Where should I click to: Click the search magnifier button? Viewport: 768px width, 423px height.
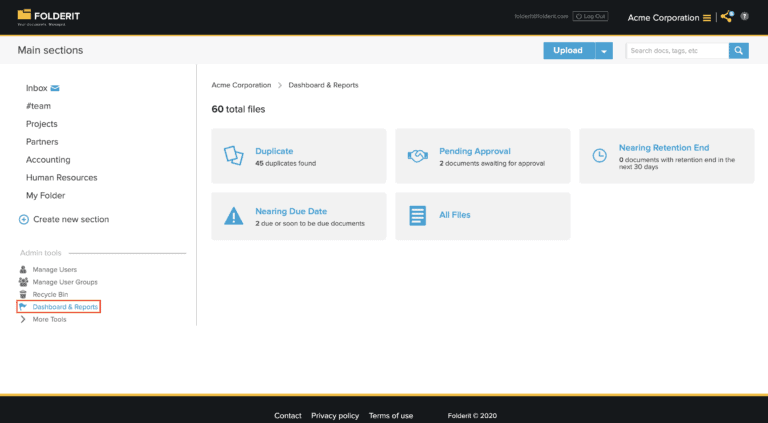739,50
